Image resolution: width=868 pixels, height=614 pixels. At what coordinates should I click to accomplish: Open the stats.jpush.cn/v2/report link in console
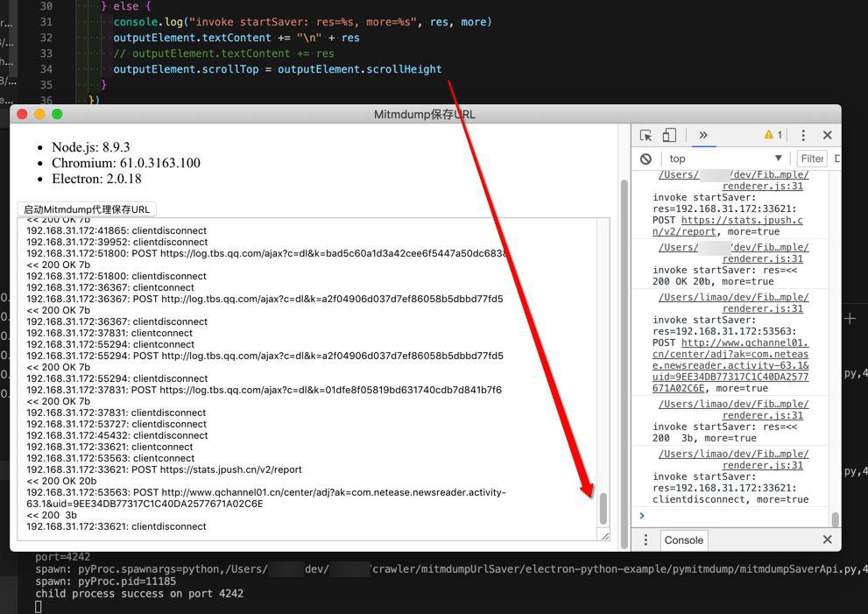click(728, 226)
